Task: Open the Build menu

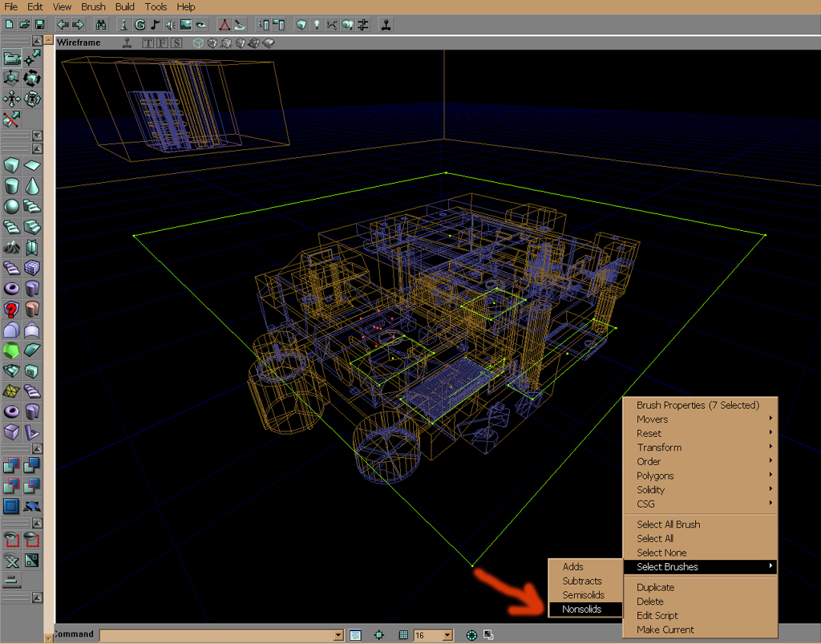Action: click(125, 6)
